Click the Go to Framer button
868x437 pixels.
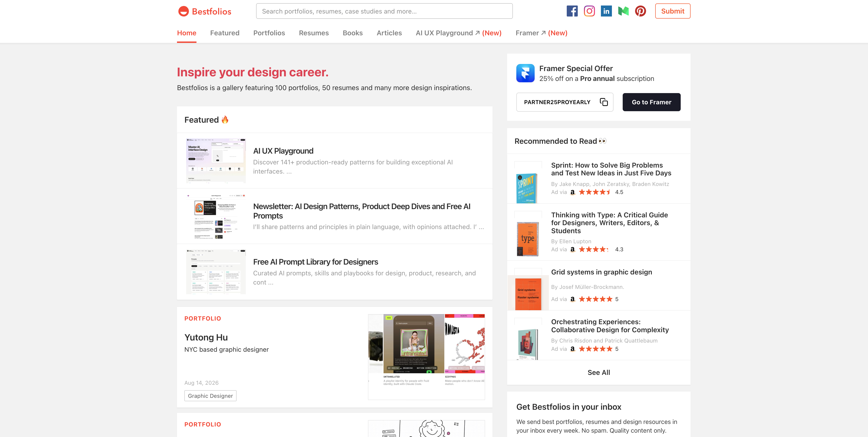(651, 102)
